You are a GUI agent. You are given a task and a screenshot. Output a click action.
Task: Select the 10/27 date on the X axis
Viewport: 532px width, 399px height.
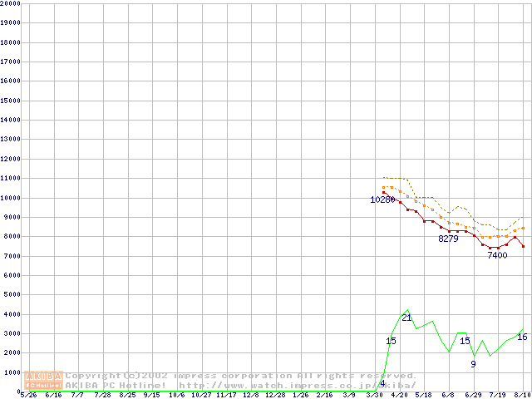(x=201, y=396)
